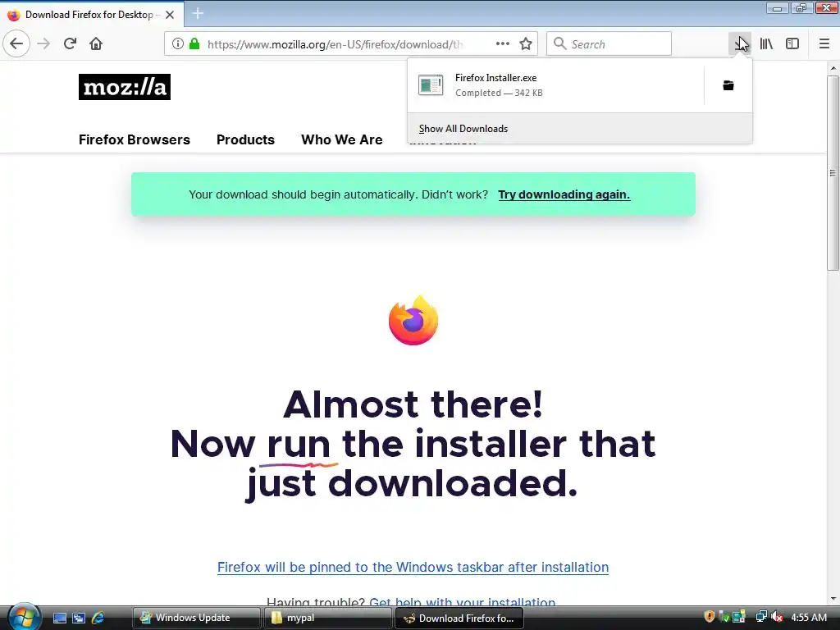Open the downloaded Firefox Installer.exe entry
The width and height of the screenshot is (840, 630).
click(x=555, y=85)
